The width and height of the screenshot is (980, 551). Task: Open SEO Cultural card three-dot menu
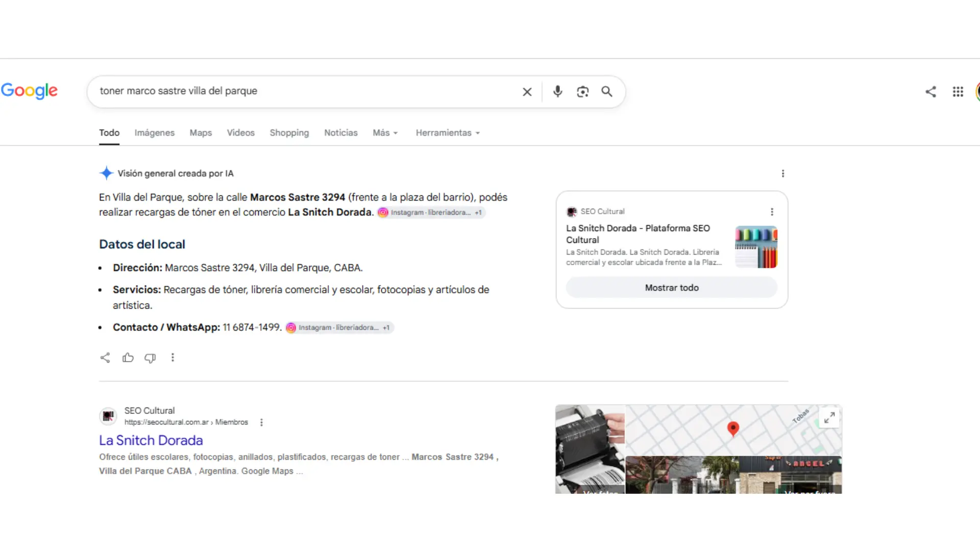[x=772, y=211]
